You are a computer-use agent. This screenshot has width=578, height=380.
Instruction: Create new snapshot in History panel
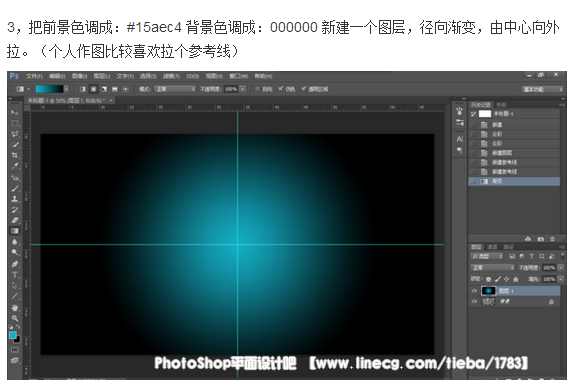pyautogui.click(x=540, y=239)
